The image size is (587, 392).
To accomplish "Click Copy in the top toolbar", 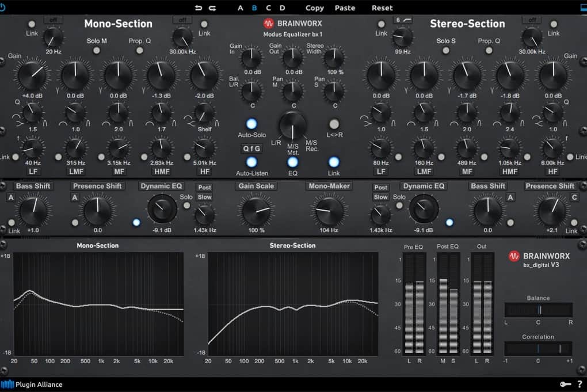I will [x=314, y=8].
